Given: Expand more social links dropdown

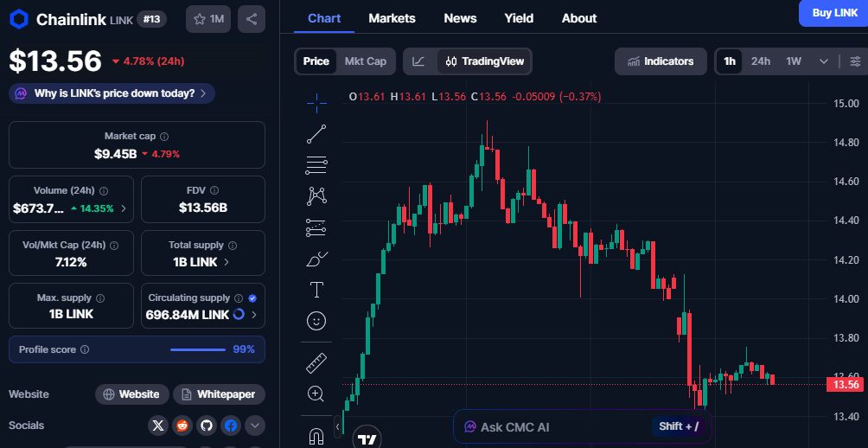Looking at the screenshot, I should coord(255,426).
